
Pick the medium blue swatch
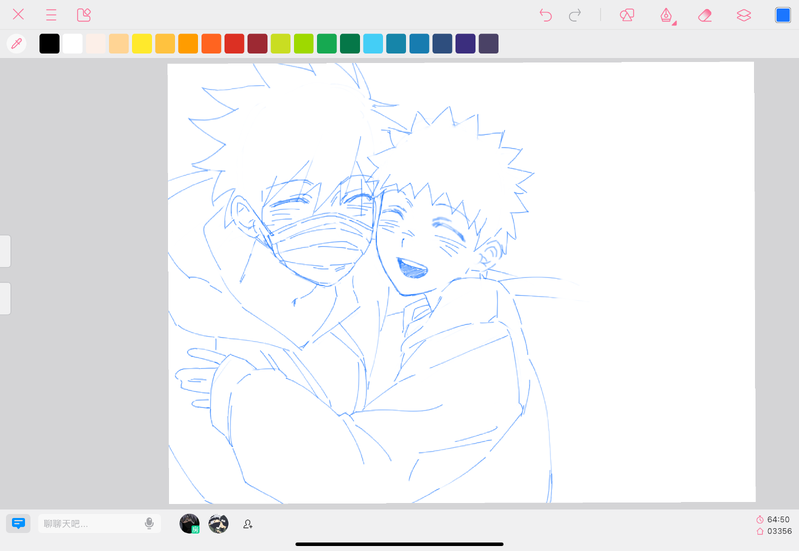419,43
